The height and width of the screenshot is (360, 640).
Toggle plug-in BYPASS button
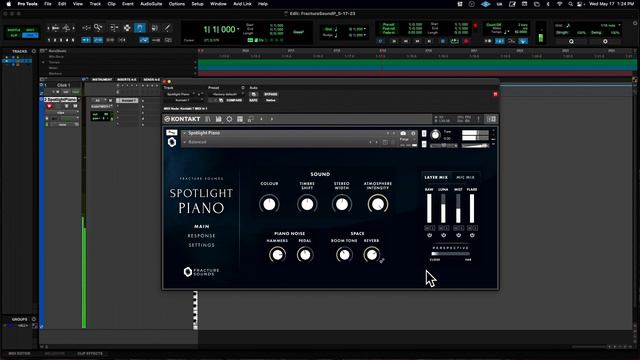270,94
